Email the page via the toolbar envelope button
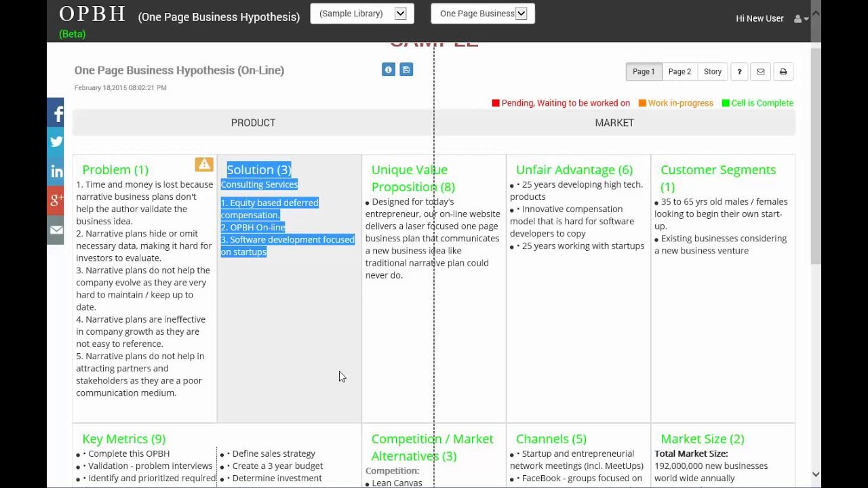The image size is (868, 488). click(x=761, y=72)
